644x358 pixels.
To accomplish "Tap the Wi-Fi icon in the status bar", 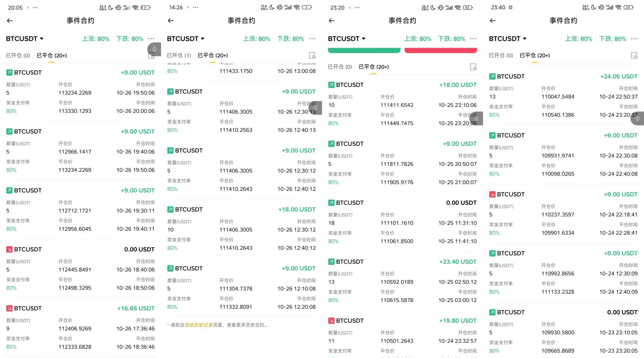I will pos(136,8).
